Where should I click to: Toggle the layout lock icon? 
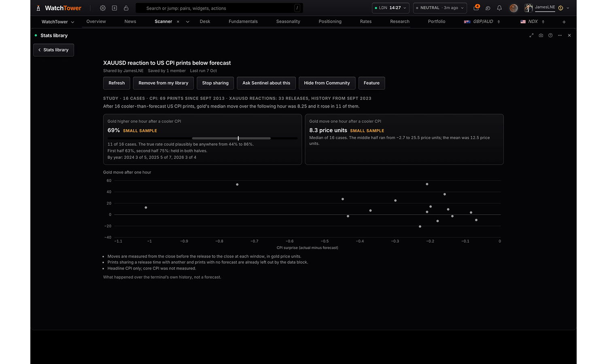pos(126,8)
